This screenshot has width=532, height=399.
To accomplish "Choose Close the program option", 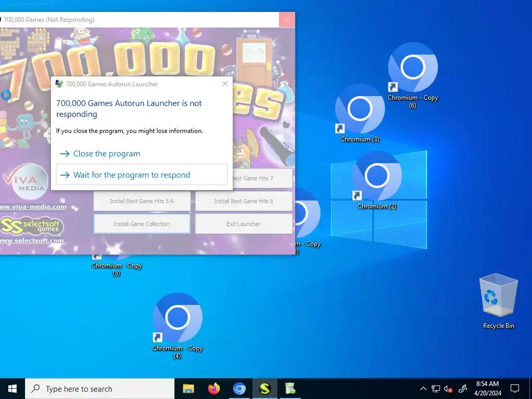I will pos(141,154).
